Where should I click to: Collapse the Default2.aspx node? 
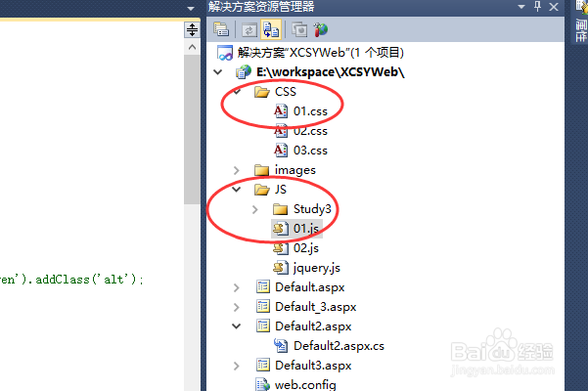point(236,326)
